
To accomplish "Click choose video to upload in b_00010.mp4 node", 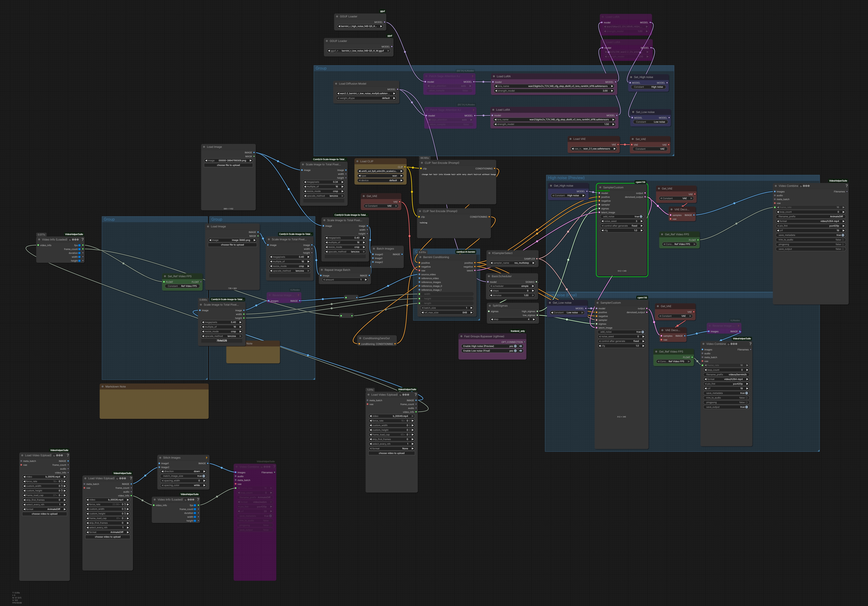I will click(x=45, y=514).
